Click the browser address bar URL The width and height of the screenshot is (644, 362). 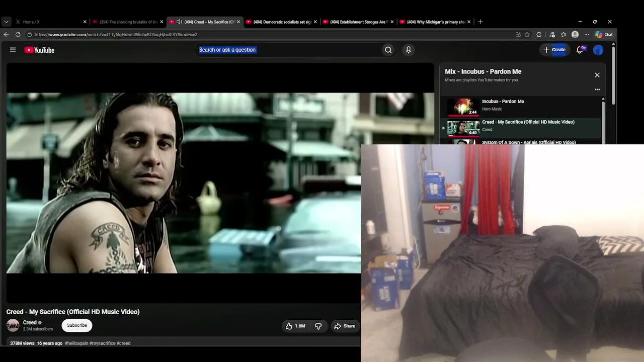click(x=116, y=35)
